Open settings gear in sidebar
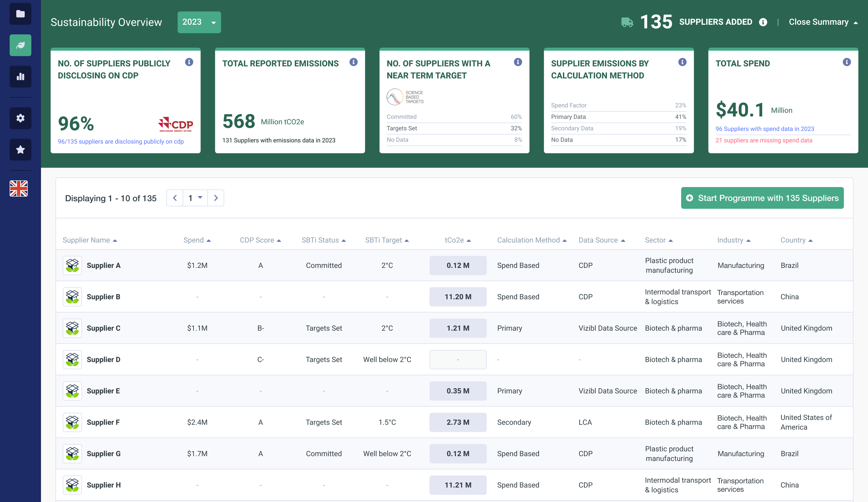Screen dimensions: 868x502 point(20,118)
